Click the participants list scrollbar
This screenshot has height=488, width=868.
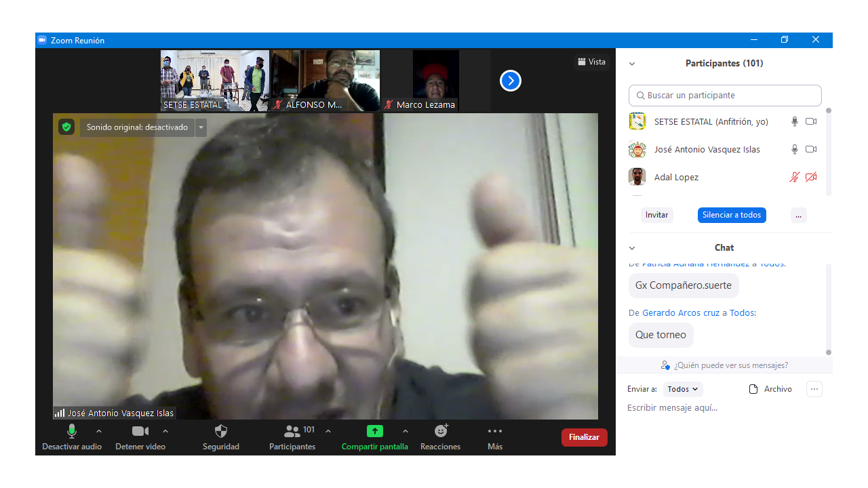(828, 152)
